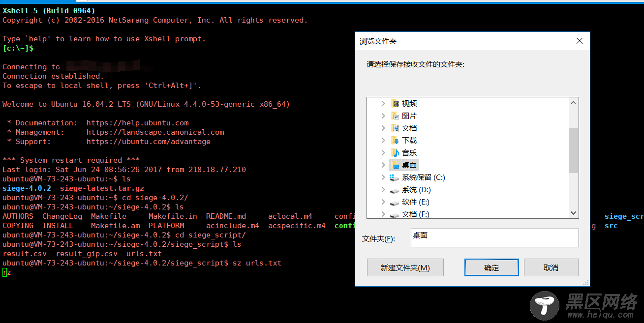Click README.md in terminal listing
Viewport: 644px width, 323px height.
tap(226, 216)
